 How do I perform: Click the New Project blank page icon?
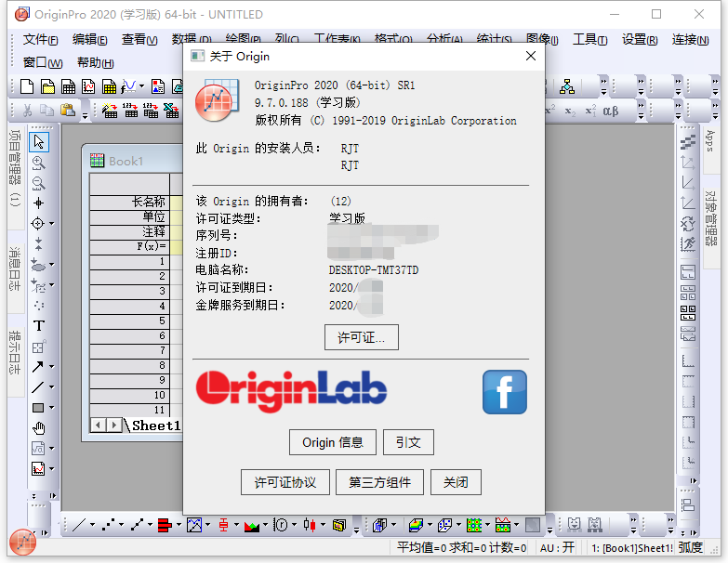pyautogui.click(x=27, y=86)
